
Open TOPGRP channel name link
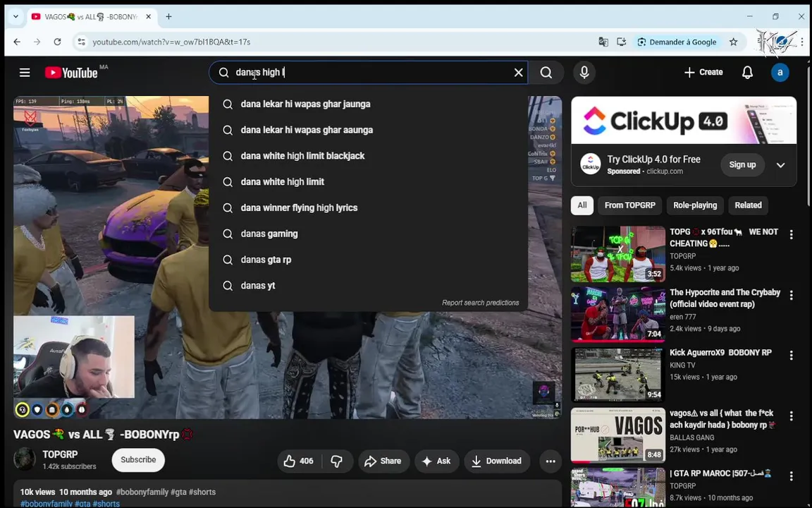click(x=60, y=454)
